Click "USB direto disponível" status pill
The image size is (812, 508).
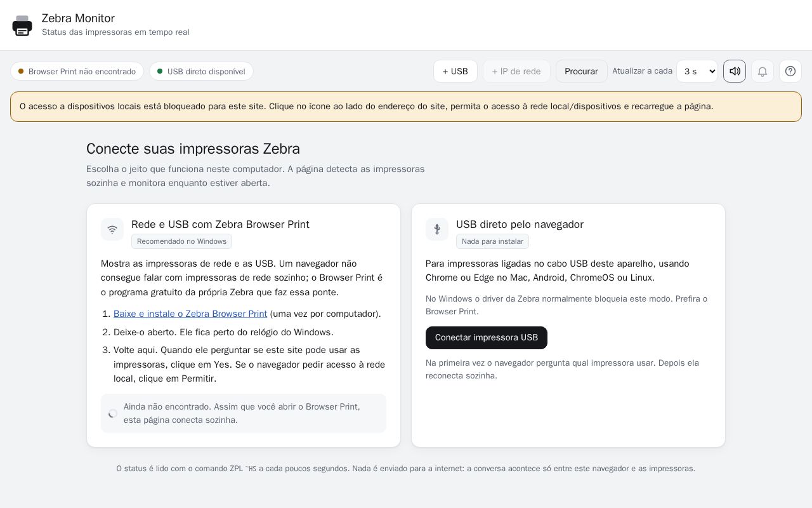click(201, 71)
